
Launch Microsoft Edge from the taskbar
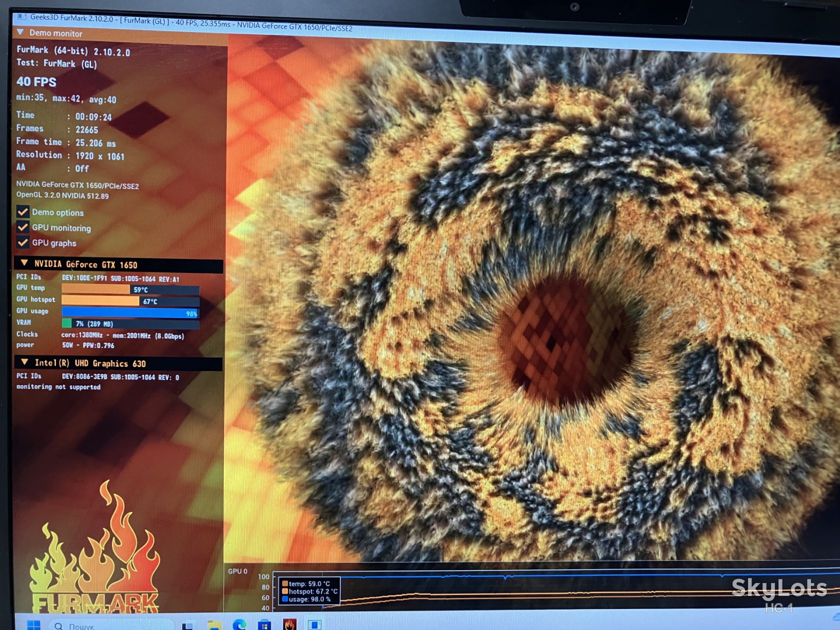coord(239,624)
